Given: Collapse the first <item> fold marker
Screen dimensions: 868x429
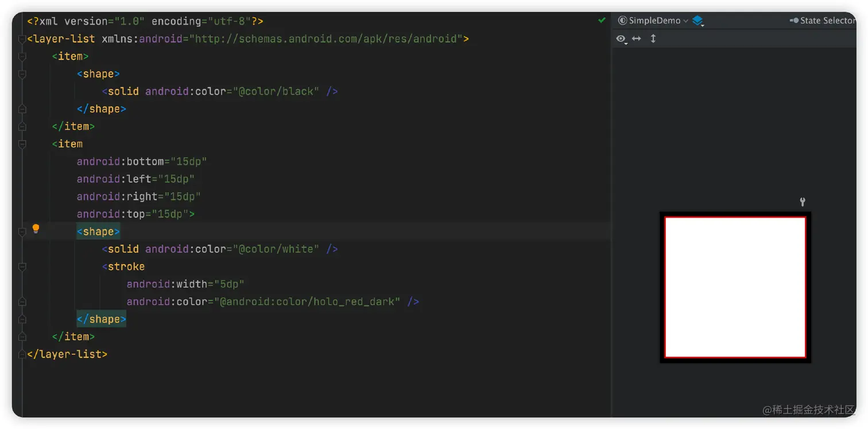Looking at the screenshot, I should [x=22, y=56].
